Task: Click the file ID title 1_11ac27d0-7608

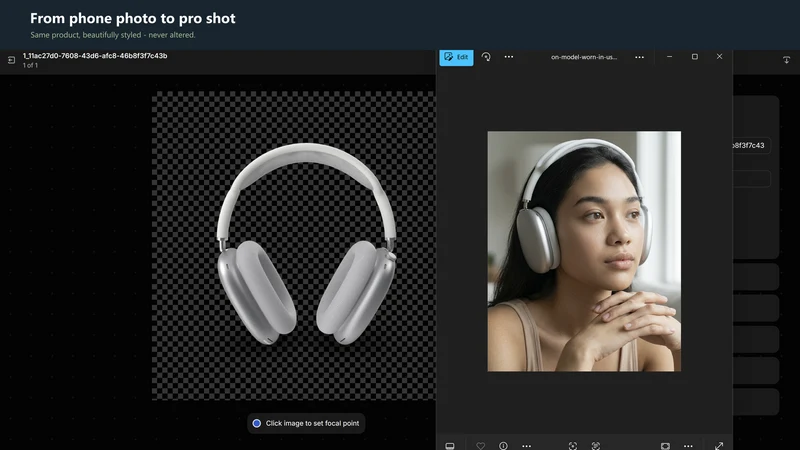Action: (x=95, y=56)
